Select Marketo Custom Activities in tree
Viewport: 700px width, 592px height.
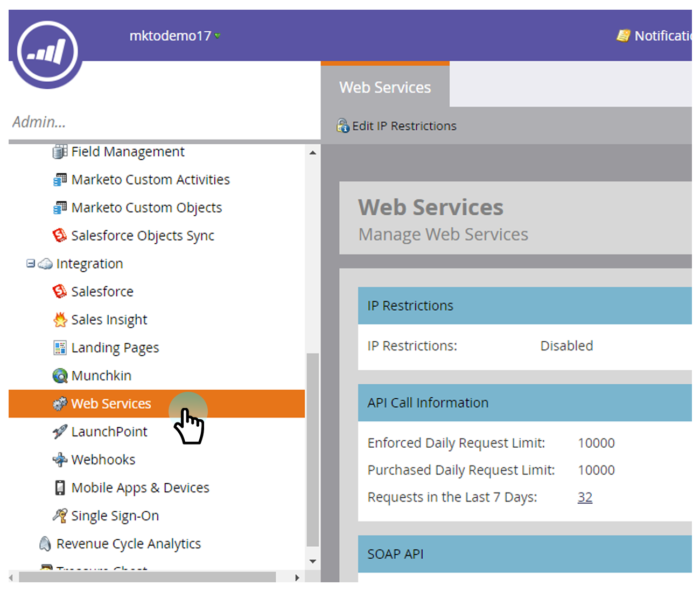[150, 180]
